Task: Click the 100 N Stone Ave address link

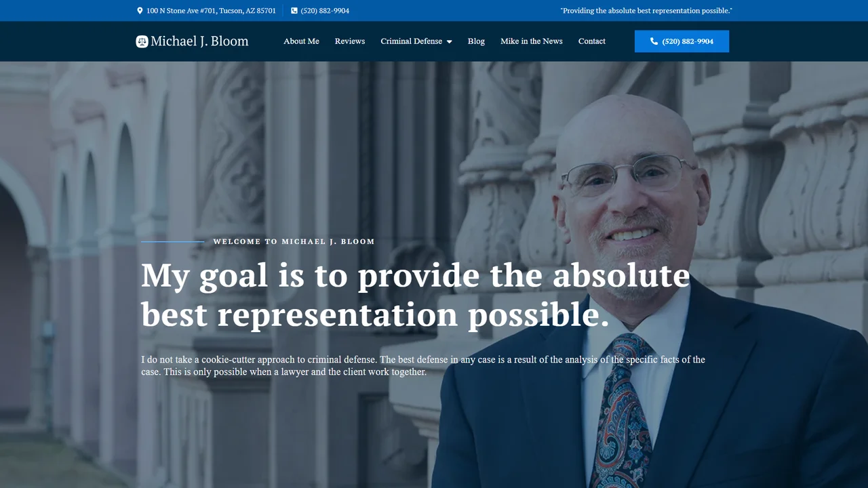Action: click(x=211, y=11)
